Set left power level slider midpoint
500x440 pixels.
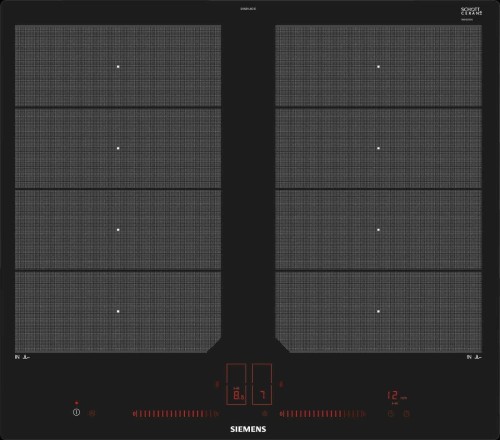pyautogui.click(x=176, y=414)
